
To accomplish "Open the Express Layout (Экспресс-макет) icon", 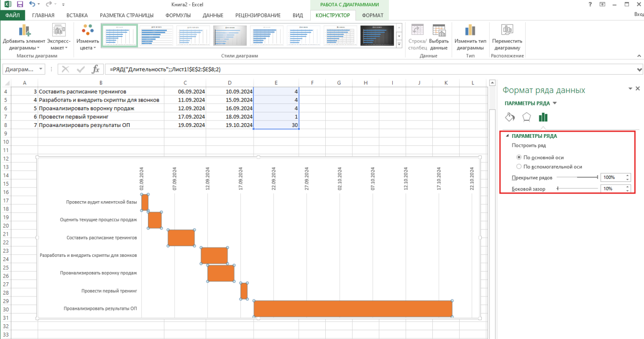I will [59, 31].
